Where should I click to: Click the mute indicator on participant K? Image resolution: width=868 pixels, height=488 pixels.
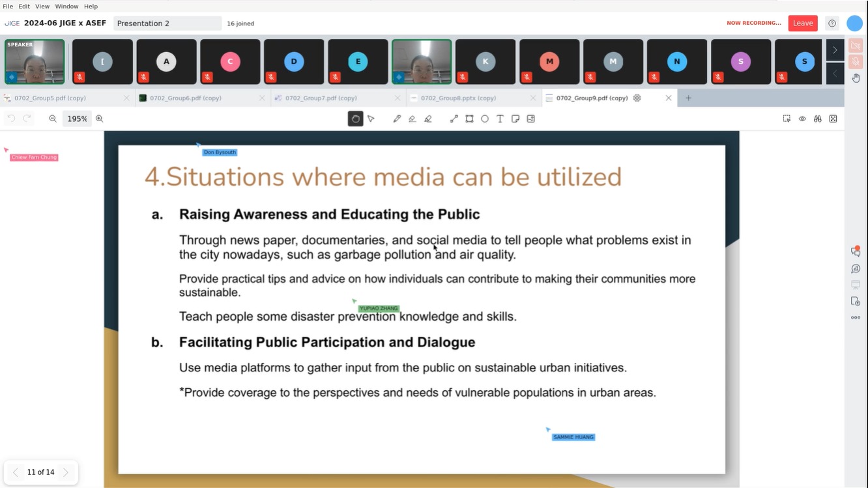[463, 78]
